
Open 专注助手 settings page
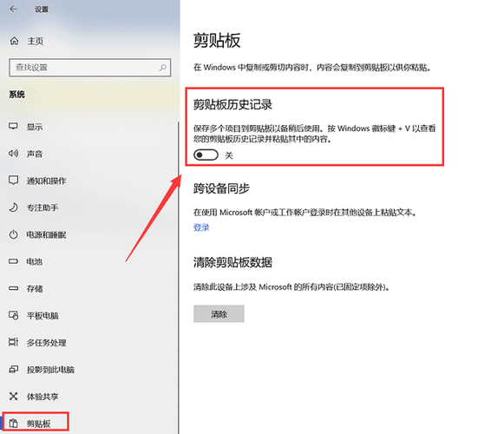tap(43, 207)
